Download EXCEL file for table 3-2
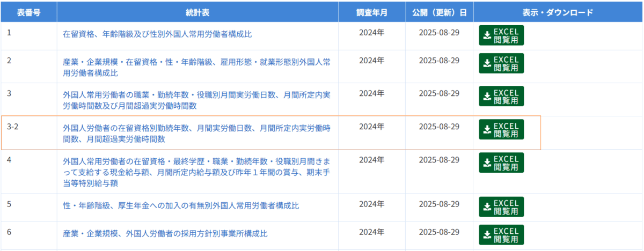Image resolution: width=644 pixels, height=251 pixels. 501,130
